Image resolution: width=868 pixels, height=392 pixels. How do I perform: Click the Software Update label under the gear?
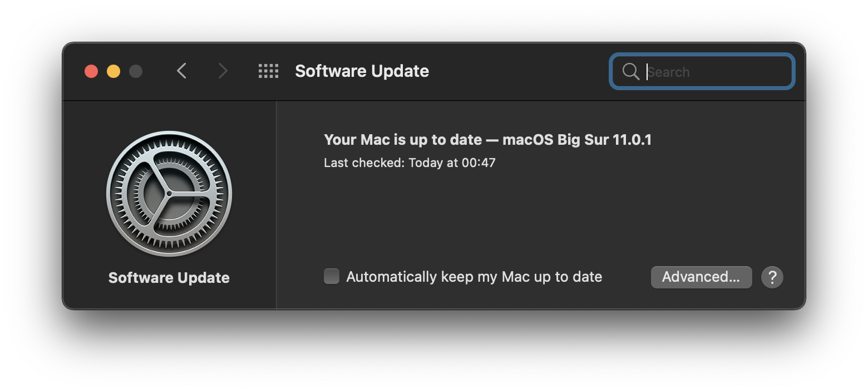coord(169,278)
